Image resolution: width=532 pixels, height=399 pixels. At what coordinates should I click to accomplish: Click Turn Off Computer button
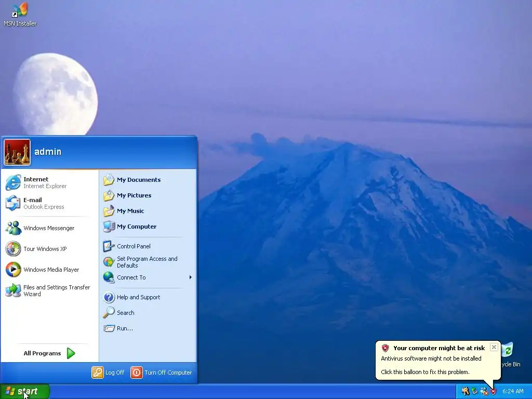click(161, 373)
